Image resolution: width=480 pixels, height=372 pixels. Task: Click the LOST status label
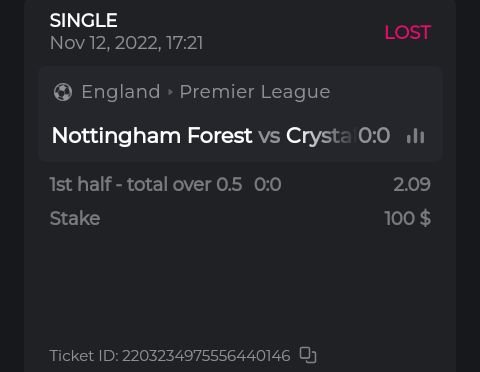click(x=408, y=33)
